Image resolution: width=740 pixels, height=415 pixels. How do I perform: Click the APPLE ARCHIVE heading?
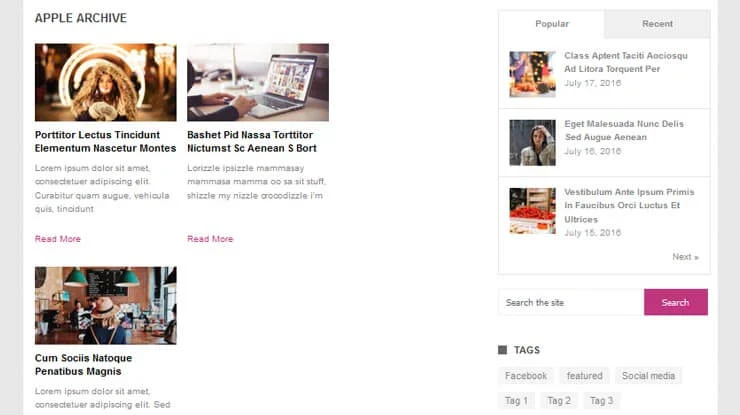(x=81, y=18)
